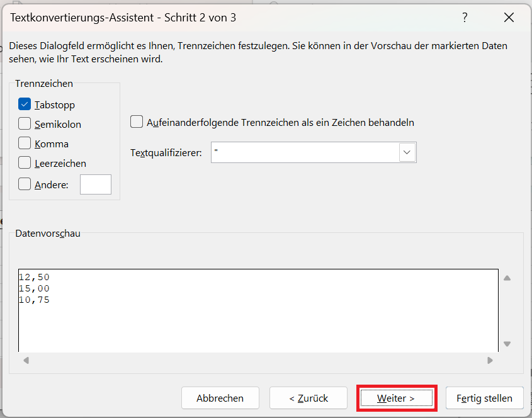This screenshot has height=418, width=532.
Task: Check the Leerzeichen delimiter option
Action: click(x=25, y=163)
